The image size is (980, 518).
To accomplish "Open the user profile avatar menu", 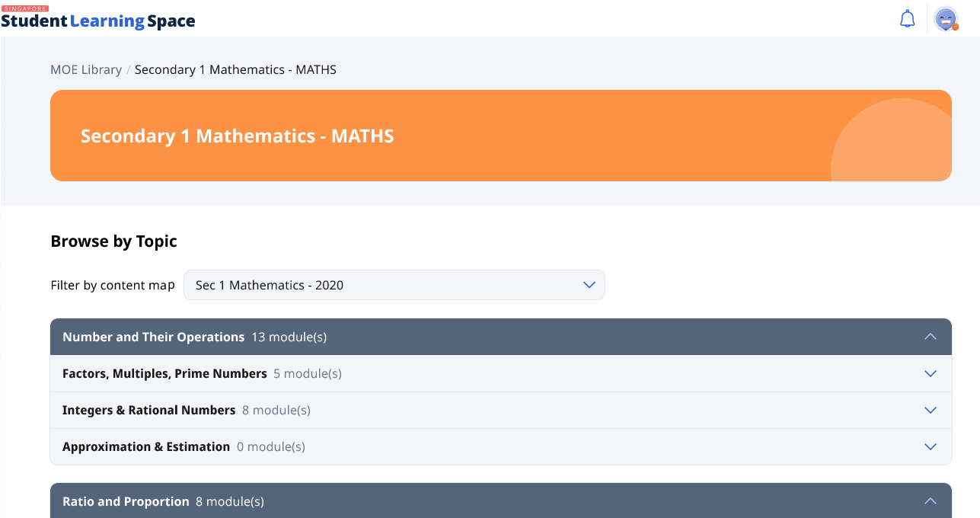I will (946, 19).
